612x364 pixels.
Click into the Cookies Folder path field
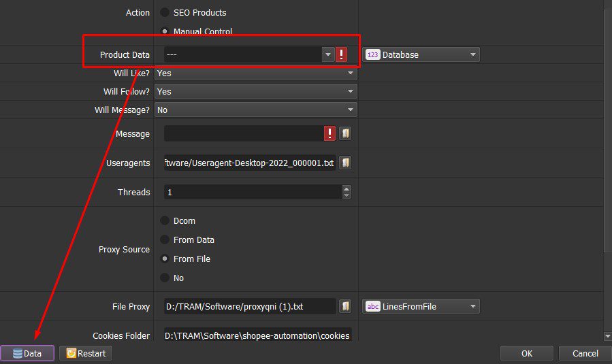pos(257,335)
